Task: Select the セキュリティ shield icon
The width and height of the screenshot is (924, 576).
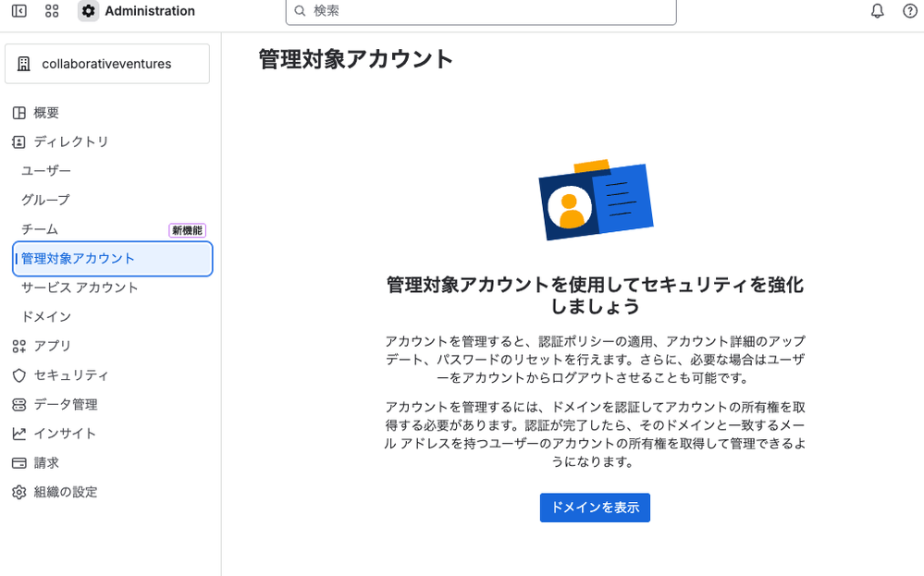Action: pos(21,374)
